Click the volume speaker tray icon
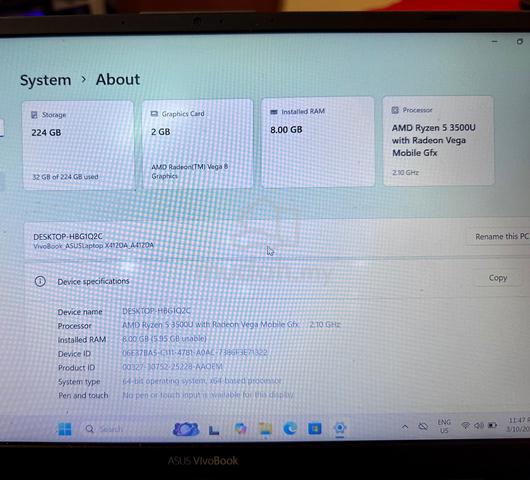Viewport: 530px width, 480px height. [478, 426]
